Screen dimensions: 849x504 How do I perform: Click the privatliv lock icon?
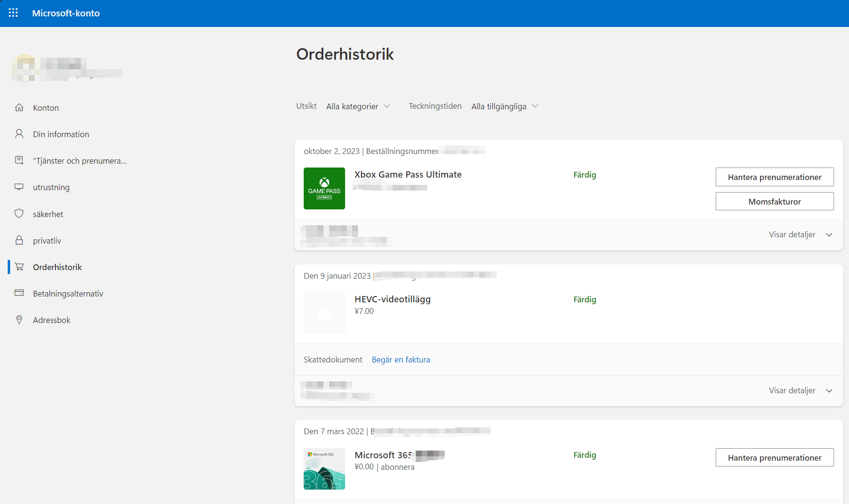pos(19,240)
